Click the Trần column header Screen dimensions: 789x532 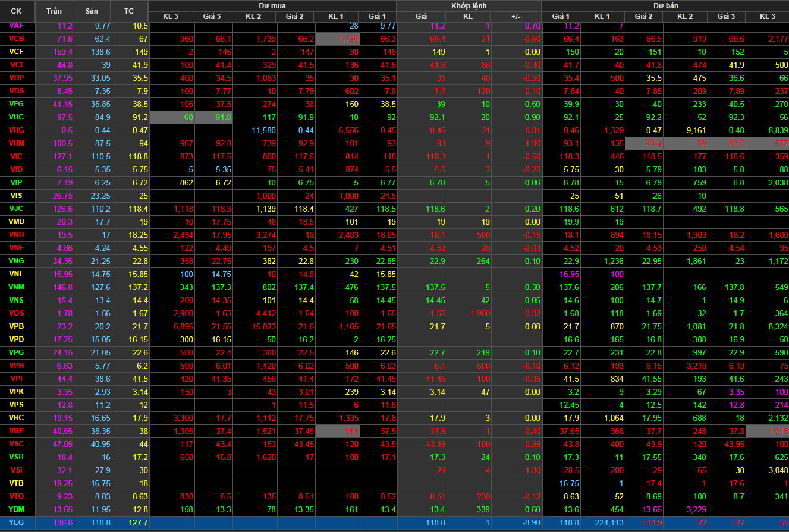tap(54, 11)
